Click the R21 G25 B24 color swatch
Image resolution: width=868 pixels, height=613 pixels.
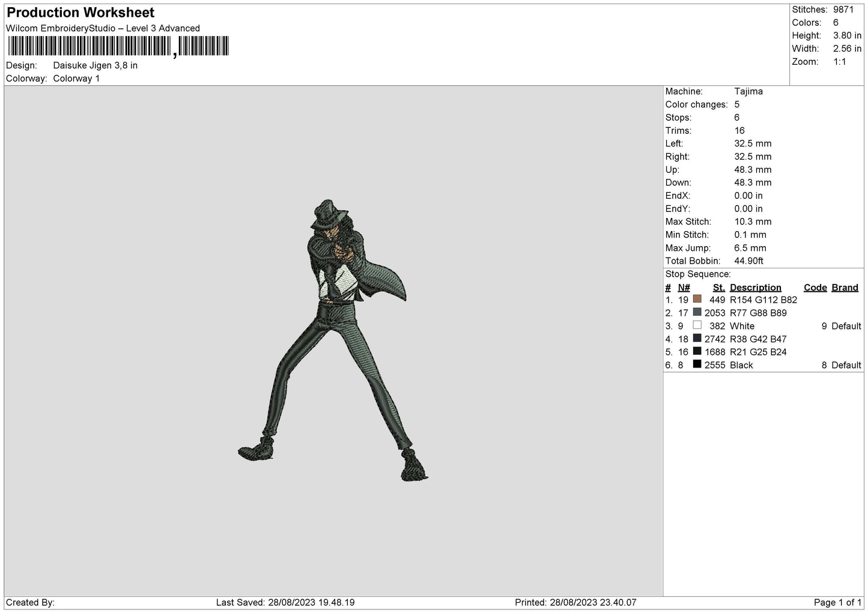[697, 351]
